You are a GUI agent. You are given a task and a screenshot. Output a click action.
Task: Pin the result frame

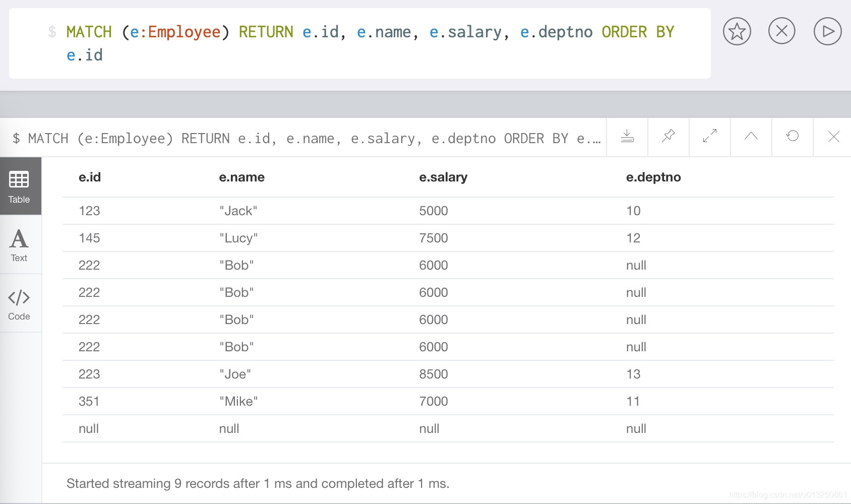[668, 136]
